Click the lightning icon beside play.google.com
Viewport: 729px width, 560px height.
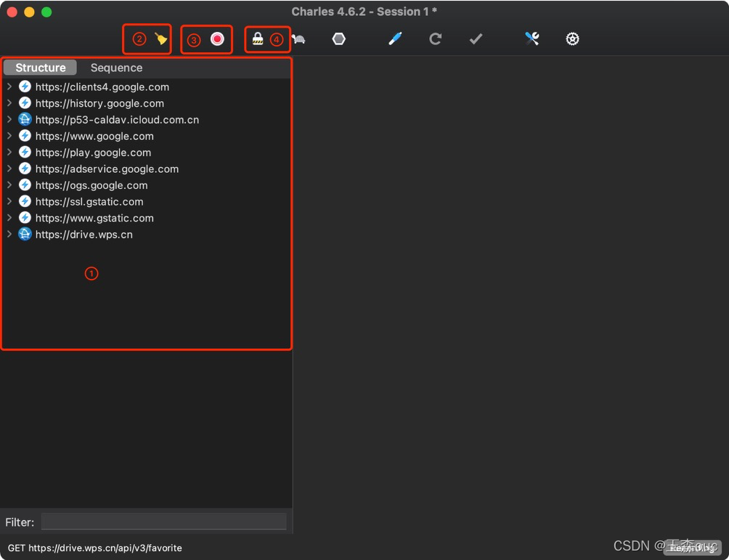click(25, 152)
